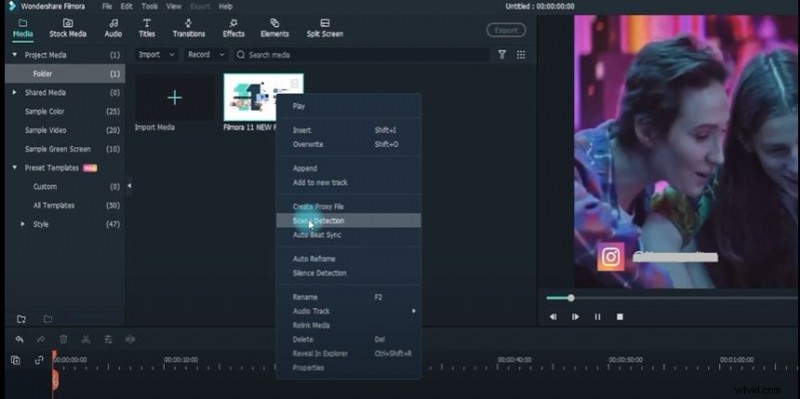Click the Search media field

(362, 55)
